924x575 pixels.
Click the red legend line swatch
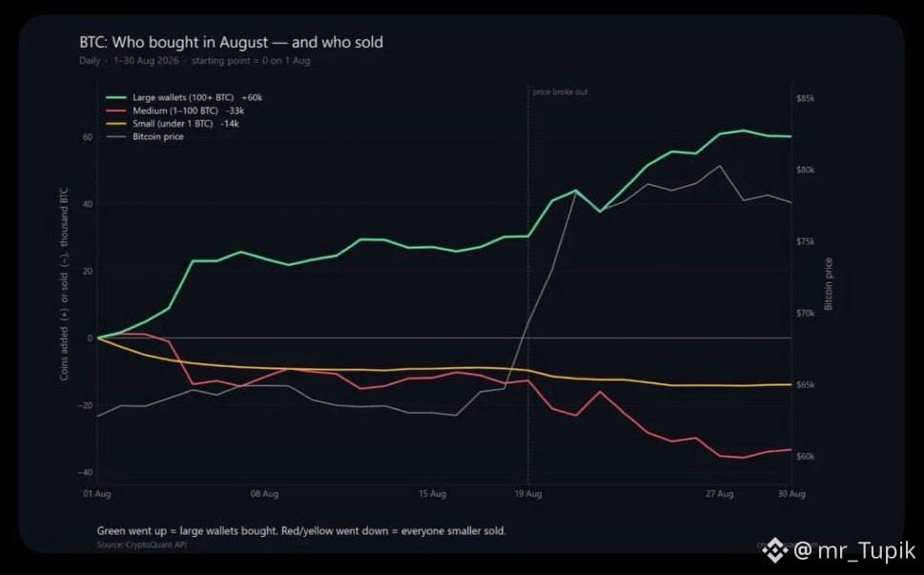click(116, 111)
